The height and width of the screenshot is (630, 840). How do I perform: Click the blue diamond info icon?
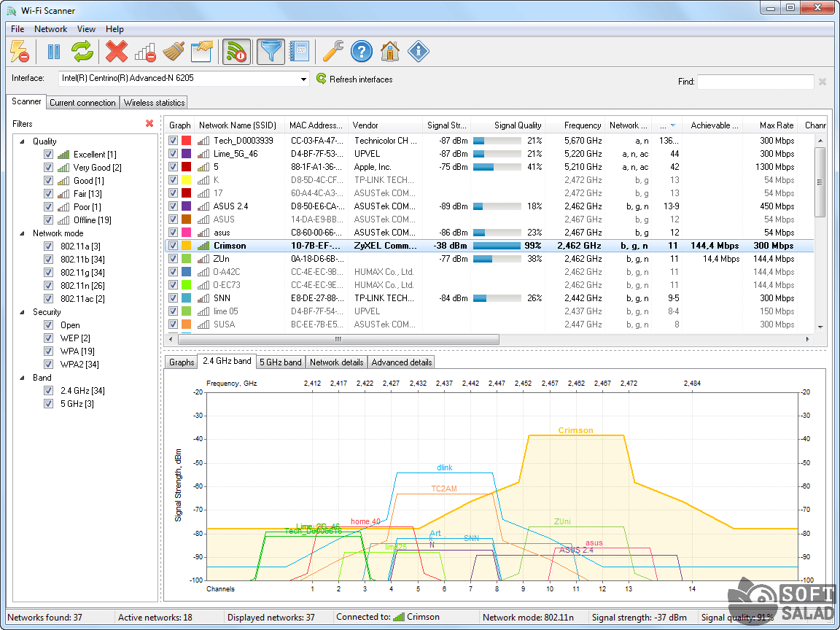(x=419, y=52)
